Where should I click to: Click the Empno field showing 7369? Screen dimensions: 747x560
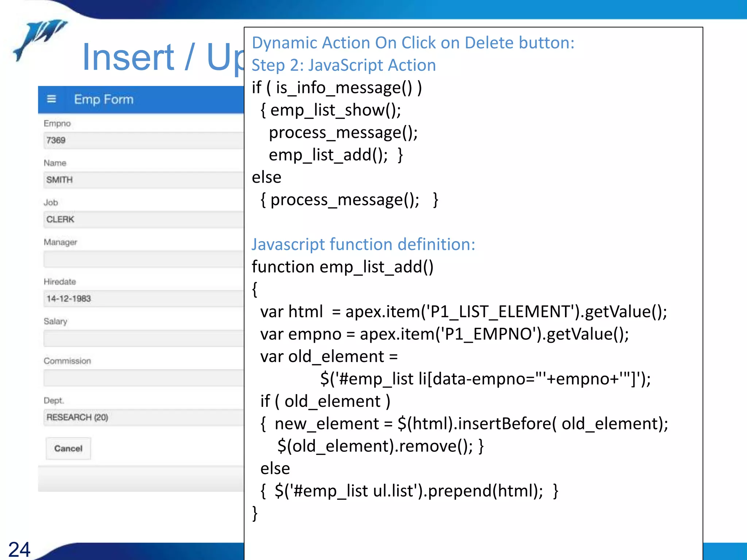click(x=143, y=140)
